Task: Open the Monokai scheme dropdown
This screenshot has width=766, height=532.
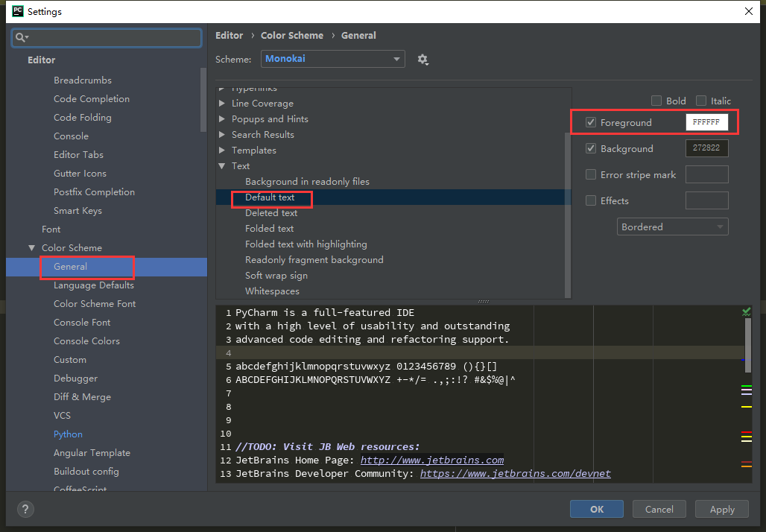Action: pyautogui.click(x=332, y=59)
